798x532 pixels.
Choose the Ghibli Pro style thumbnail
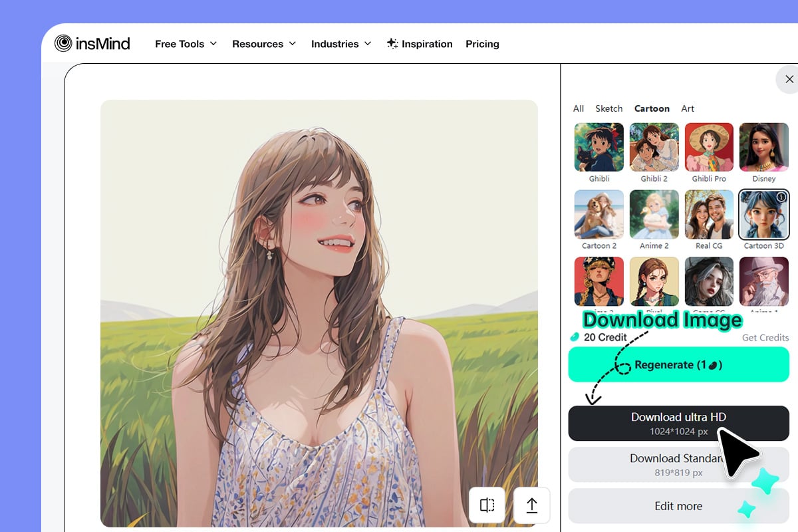[709, 147]
